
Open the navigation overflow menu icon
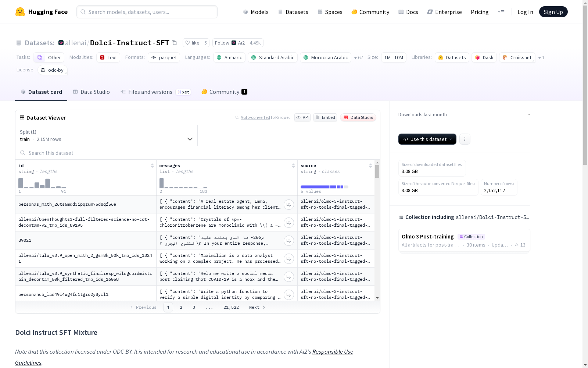(501, 12)
